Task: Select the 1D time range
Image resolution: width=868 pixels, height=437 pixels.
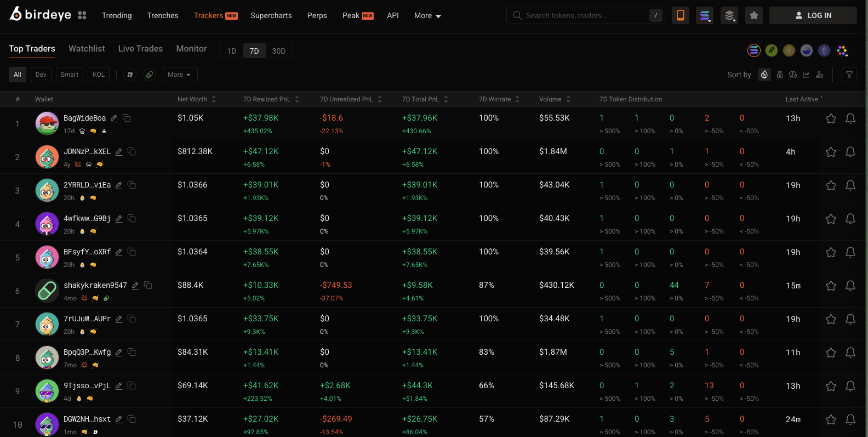Action: pyautogui.click(x=232, y=50)
